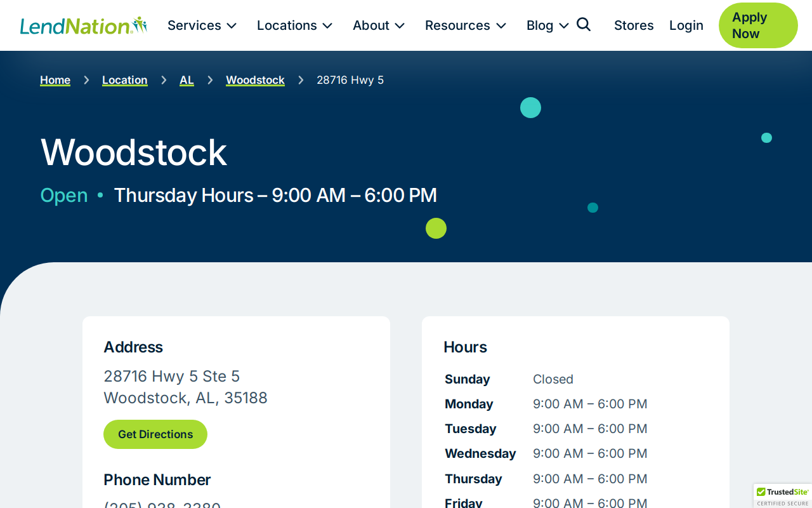Viewport: 812px width, 508px height.
Task: Click the 28716 Hwy 5 breadcrumb text
Action: tap(350, 80)
